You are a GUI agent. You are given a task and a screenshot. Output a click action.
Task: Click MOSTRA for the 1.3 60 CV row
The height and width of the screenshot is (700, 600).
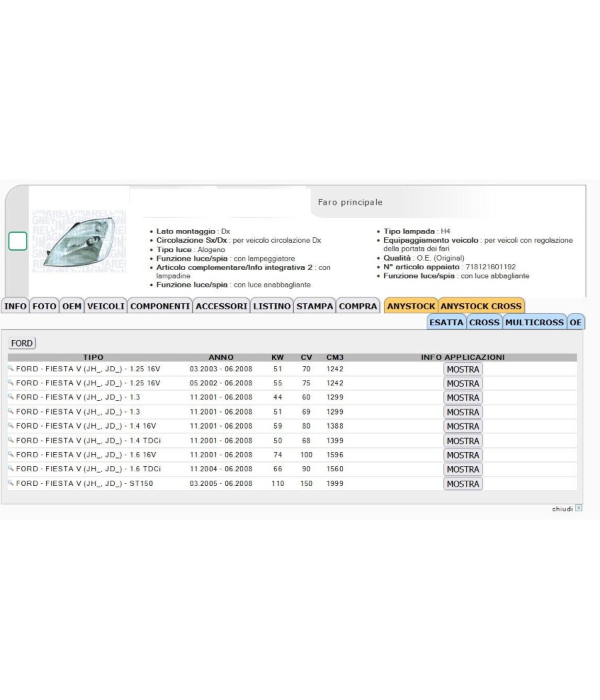pyautogui.click(x=463, y=398)
